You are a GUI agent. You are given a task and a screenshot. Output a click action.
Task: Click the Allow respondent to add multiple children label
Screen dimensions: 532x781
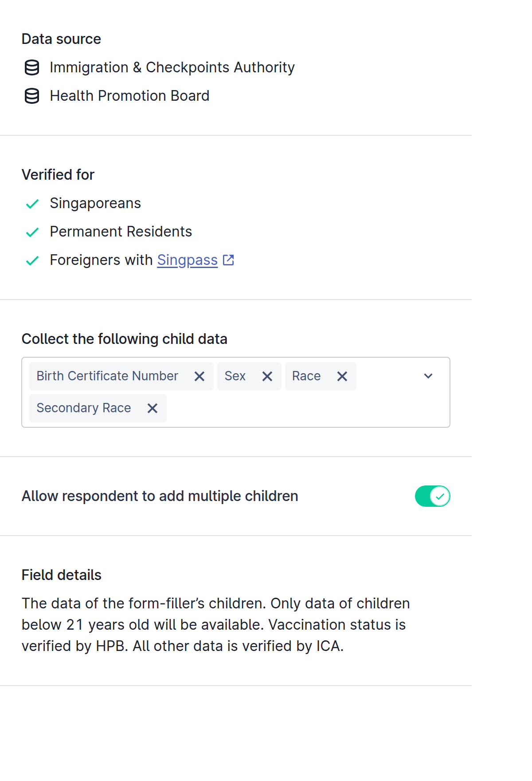click(x=160, y=496)
